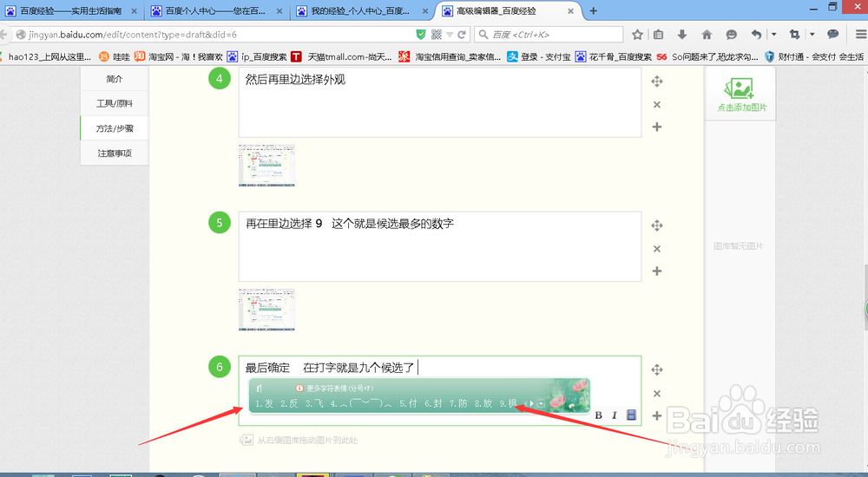Viewport: 868px width, 477px height.
Task: Open the address bar history dropdown arrow
Action: 450,35
